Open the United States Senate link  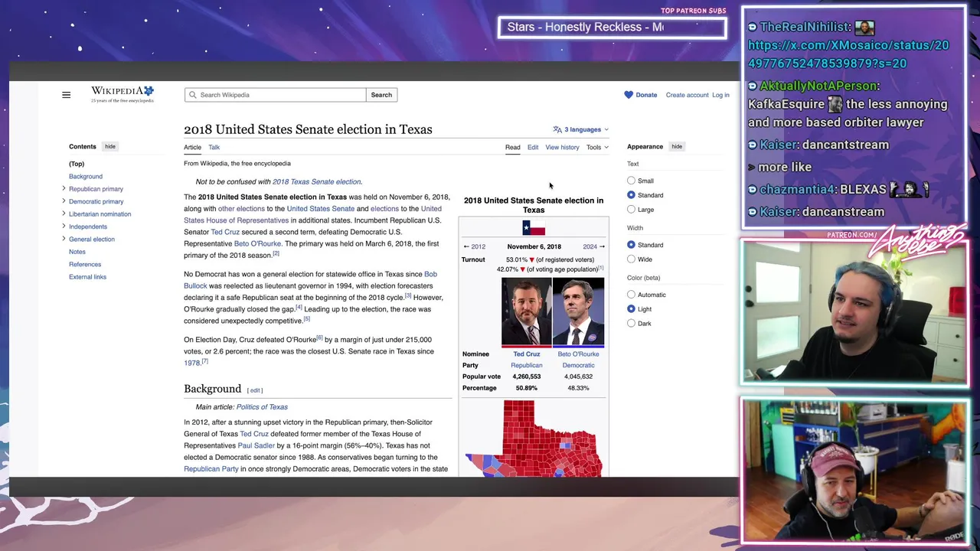321,208
